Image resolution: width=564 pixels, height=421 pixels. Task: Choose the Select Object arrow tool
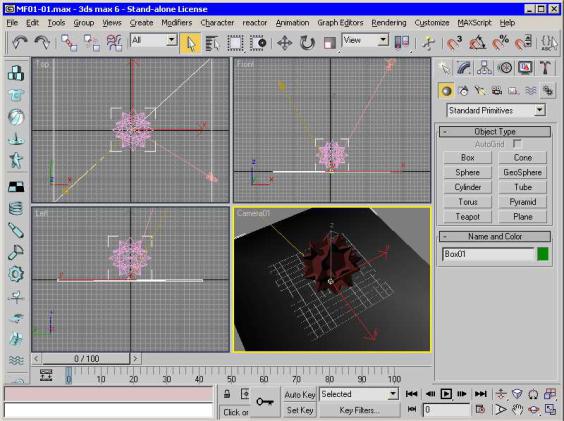[x=190, y=44]
